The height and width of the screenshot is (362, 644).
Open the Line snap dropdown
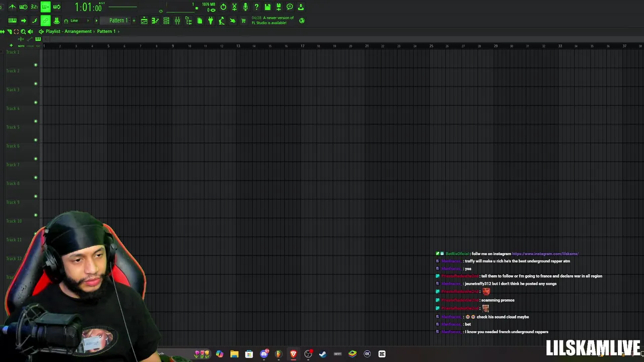[x=79, y=21]
